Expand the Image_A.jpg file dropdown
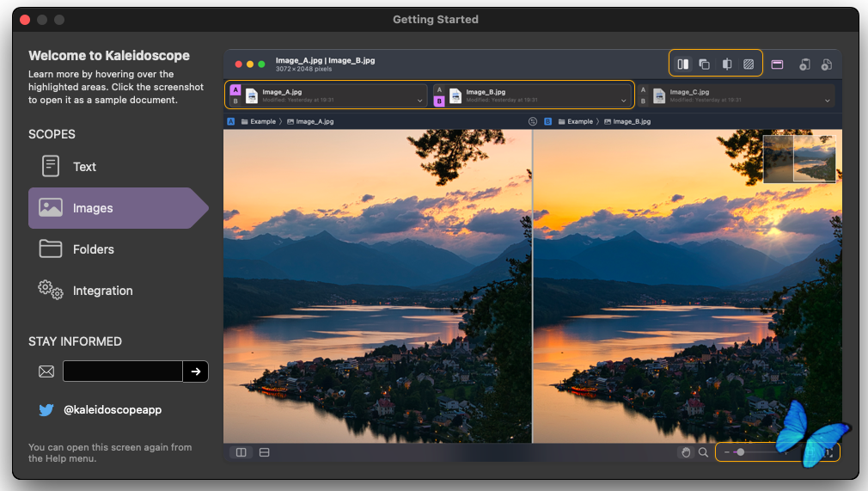This screenshot has height=491, width=868. coord(420,101)
